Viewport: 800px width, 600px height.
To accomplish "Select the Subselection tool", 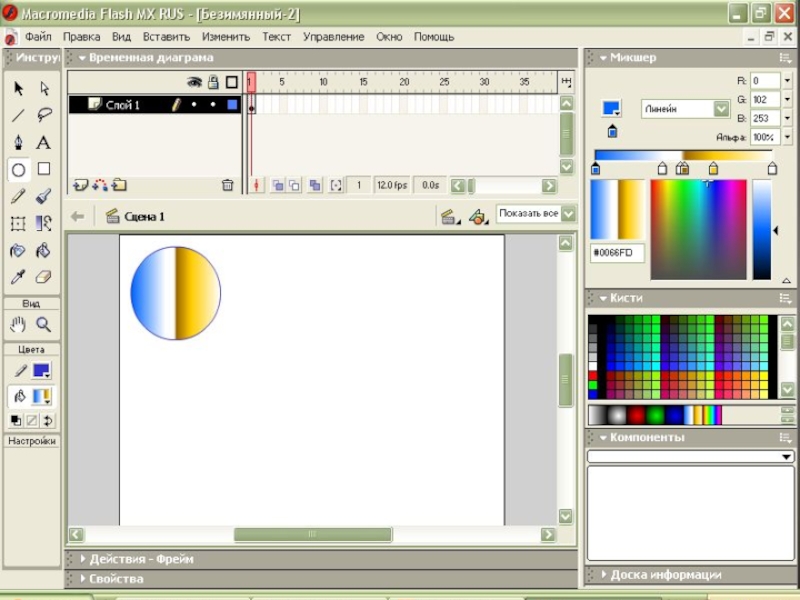I will pyautogui.click(x=44, y=88).
